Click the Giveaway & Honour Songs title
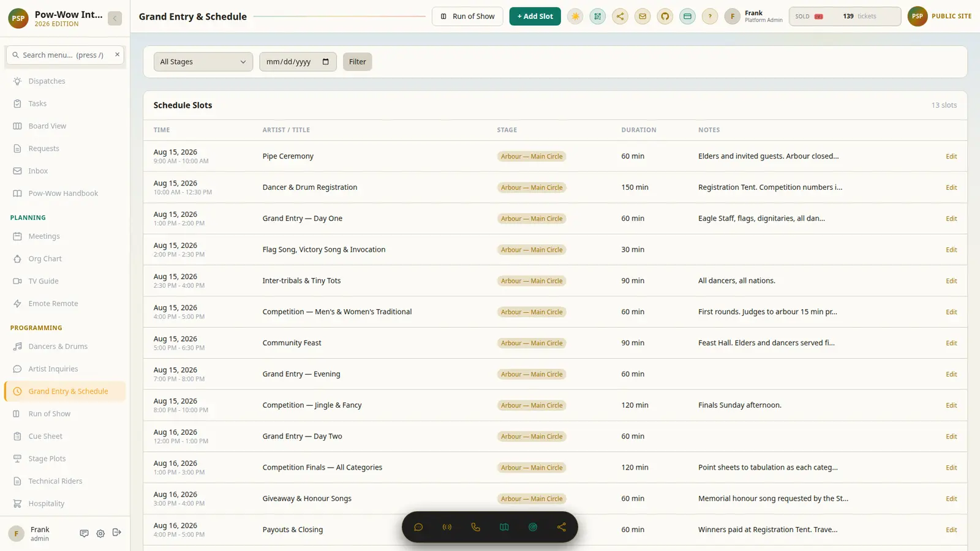Viewport: 980px width, 551px height. [307, 498]
